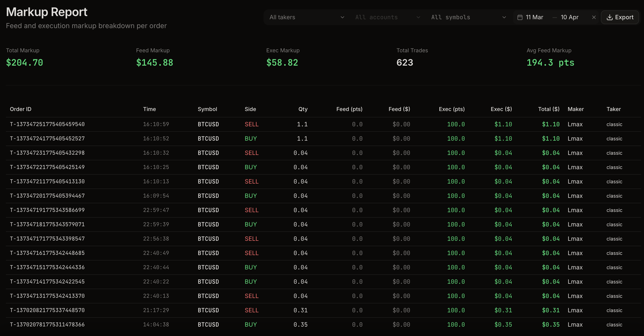Select the Lmax maker label on the last row
This screenshot has width=644, height=336.
[575, 324]
